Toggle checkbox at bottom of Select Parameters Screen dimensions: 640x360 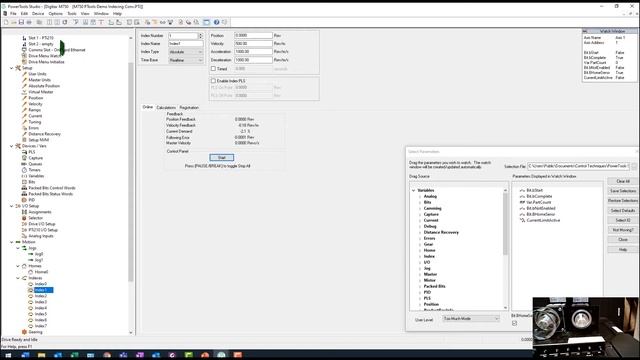click(514, 323)
